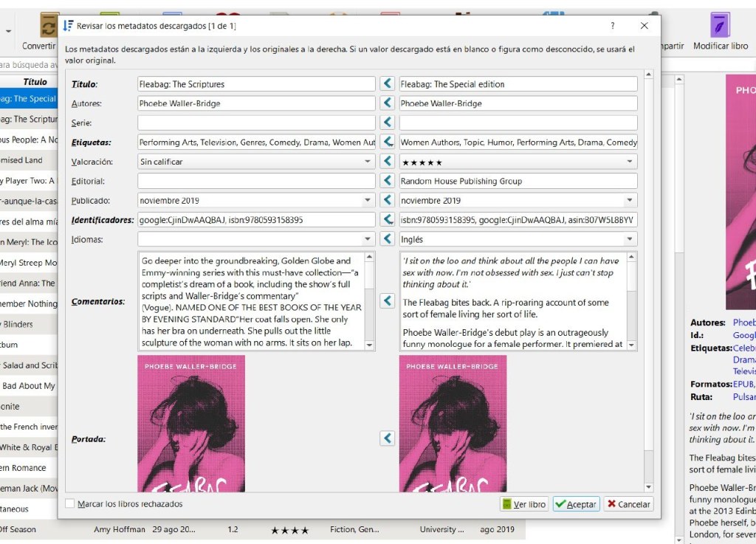Click the downloaded title field Fleabag: The Scriptures
Image resolution: width=756 pixels, height=544 pixels.
pyautogui.click(x=255, y=84)
